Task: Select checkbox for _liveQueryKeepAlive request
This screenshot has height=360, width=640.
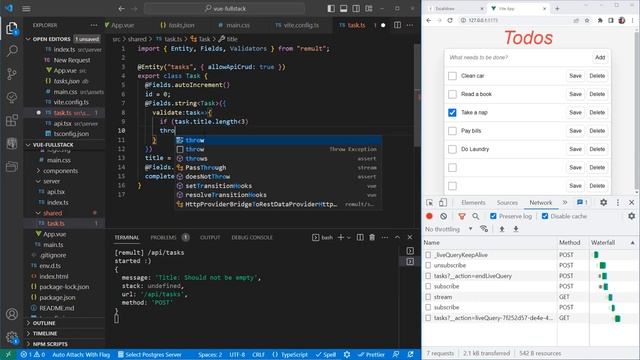Action: (x=428, y=255)
